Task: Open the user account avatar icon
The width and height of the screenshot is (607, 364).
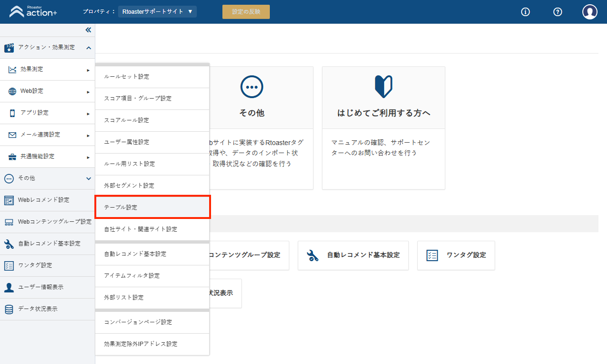Action: click(x=590, y=12)
